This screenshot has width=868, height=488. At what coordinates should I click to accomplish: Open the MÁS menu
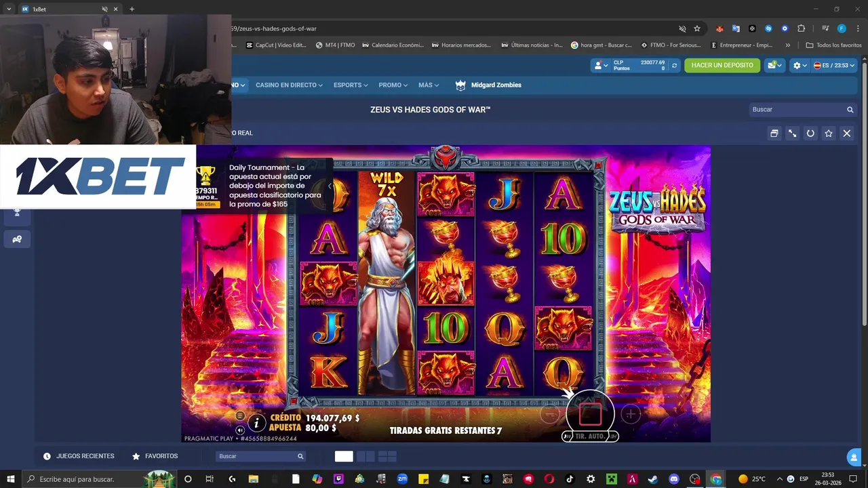click(x=429, y=85)
